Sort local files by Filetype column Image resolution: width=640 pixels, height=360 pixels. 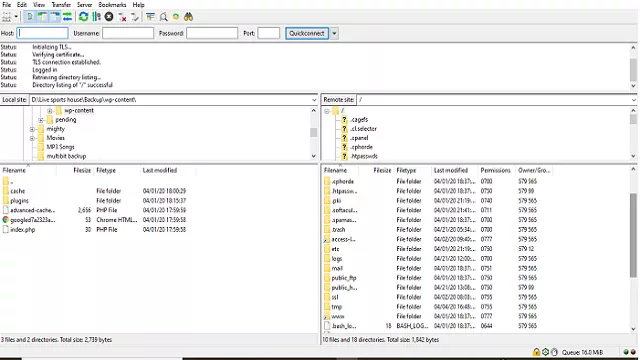106,170
